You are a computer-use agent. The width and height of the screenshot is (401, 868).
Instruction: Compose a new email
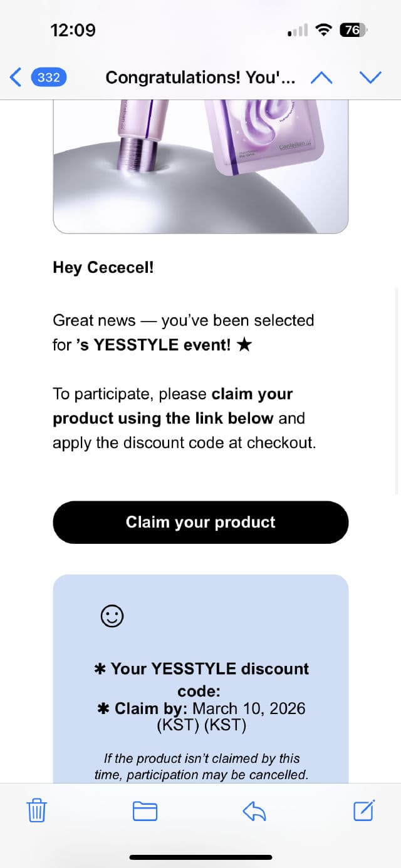pos(364,811)
